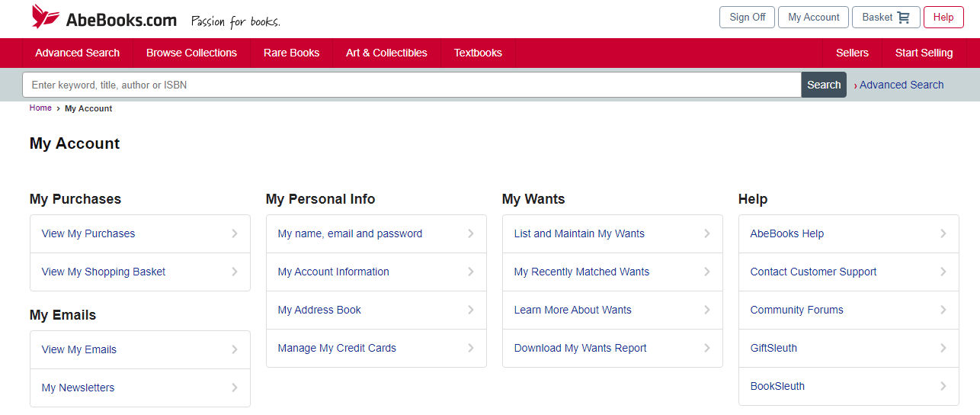Open the Rare Books menu
The width and height of the screenshot is (980, 415).
point(291,53)
